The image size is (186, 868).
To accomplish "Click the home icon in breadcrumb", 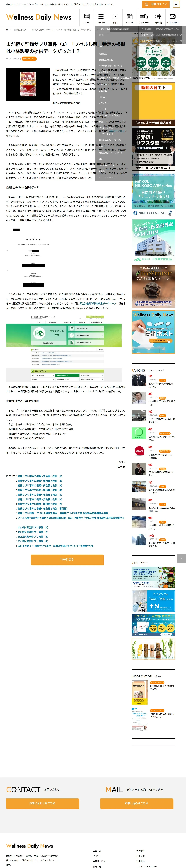I will pyautogui.click(x=7, y=30).
